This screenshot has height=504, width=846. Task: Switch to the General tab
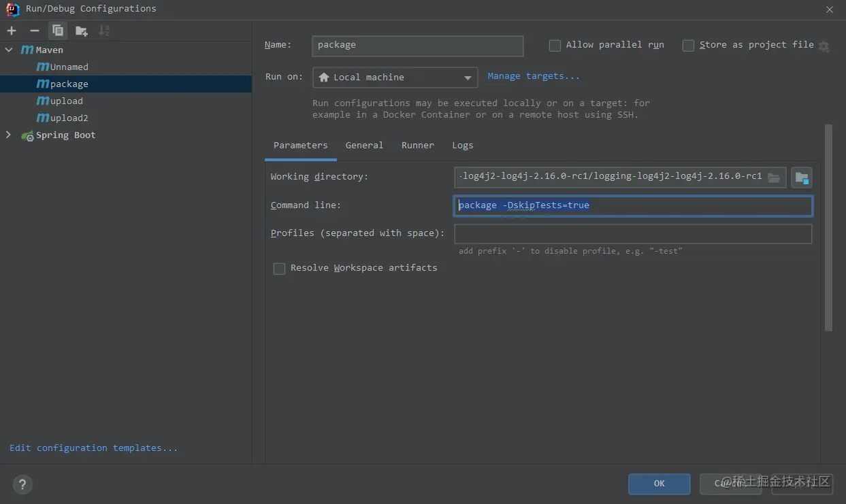(x=364, y=145)
